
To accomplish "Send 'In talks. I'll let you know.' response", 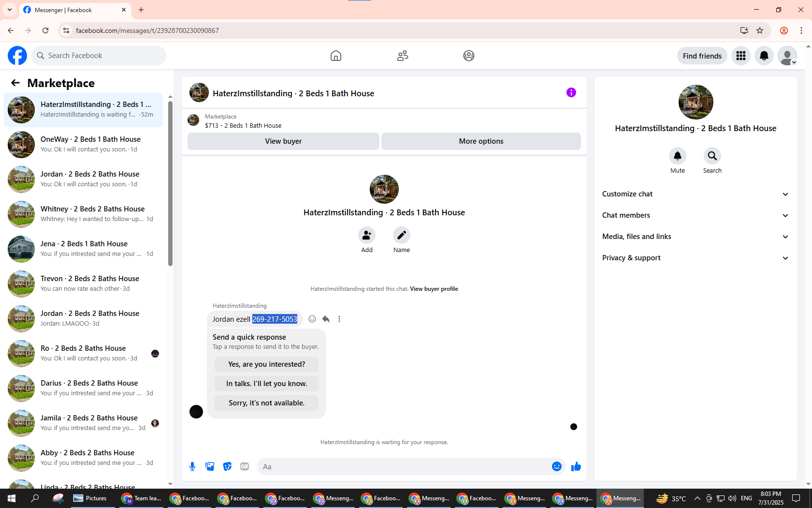I will (x=267, y=384).
